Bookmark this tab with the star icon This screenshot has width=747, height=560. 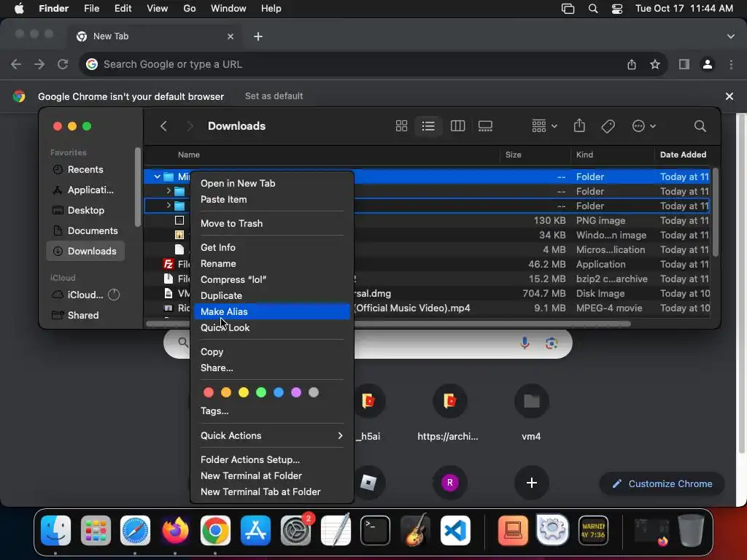coord(655,64)
